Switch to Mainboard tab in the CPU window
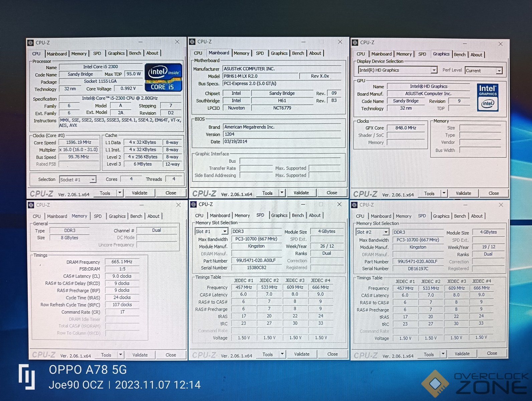This screenshot has width=532, height=401. [x=57, y=53]
